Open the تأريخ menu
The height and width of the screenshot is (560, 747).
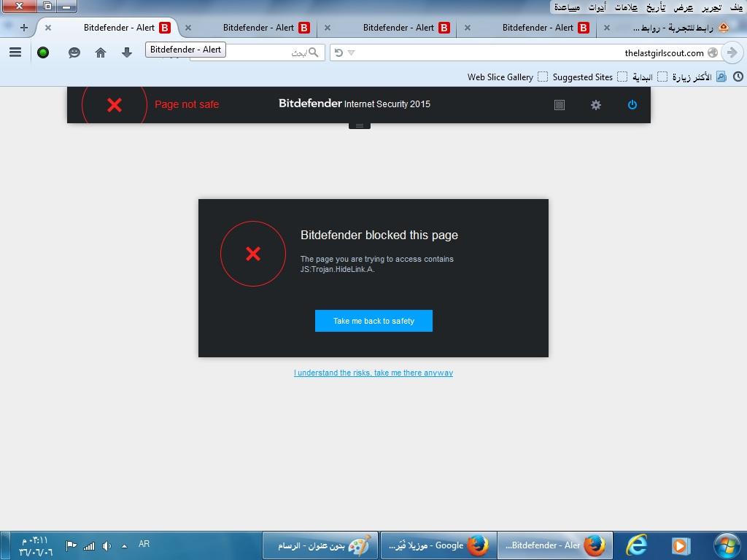656,7
